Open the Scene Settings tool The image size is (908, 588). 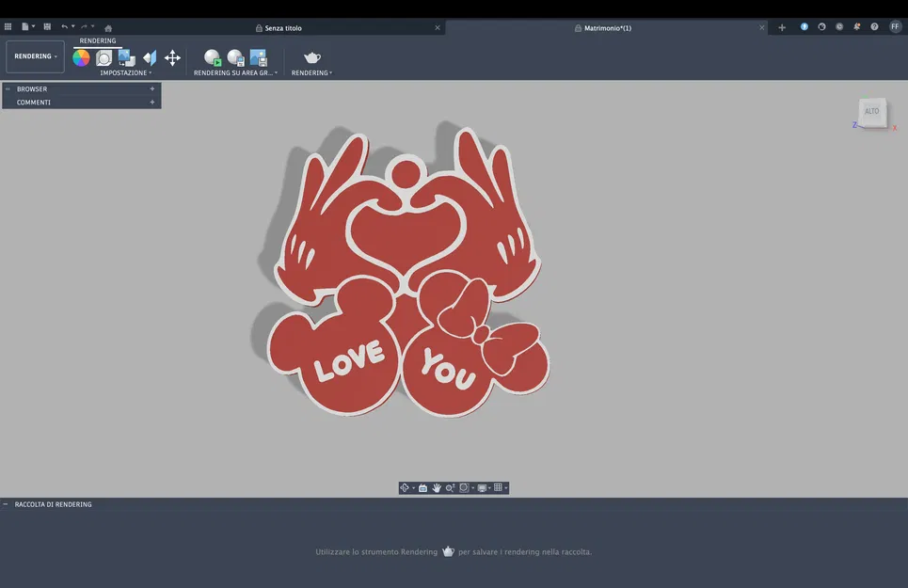click(104, 57)
